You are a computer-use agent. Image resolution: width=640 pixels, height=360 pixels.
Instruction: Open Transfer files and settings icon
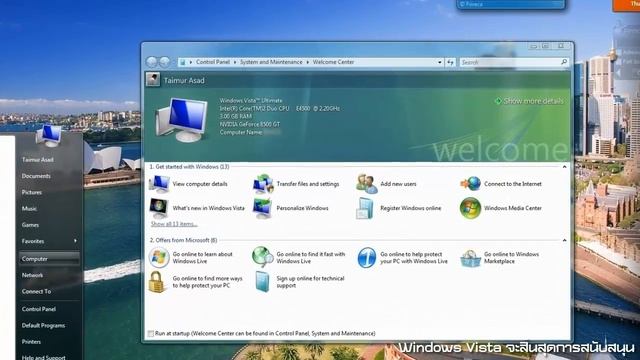(x=263, y=184)
